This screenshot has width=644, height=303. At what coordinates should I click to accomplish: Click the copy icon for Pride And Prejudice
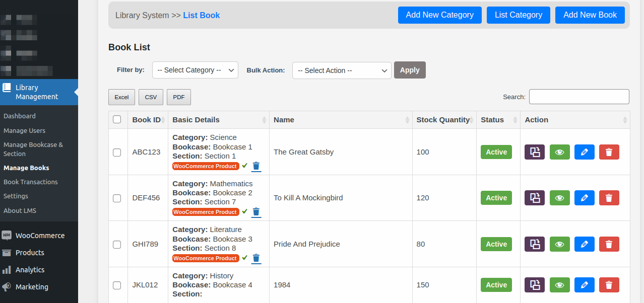click(x=535, y=244)
